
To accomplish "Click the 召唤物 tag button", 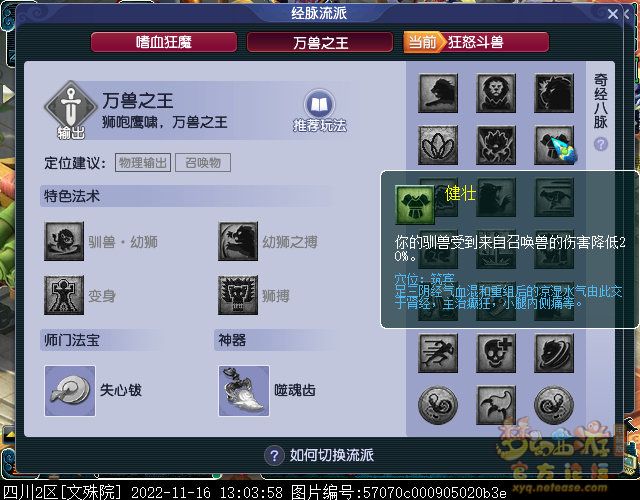I will [203, 162].
